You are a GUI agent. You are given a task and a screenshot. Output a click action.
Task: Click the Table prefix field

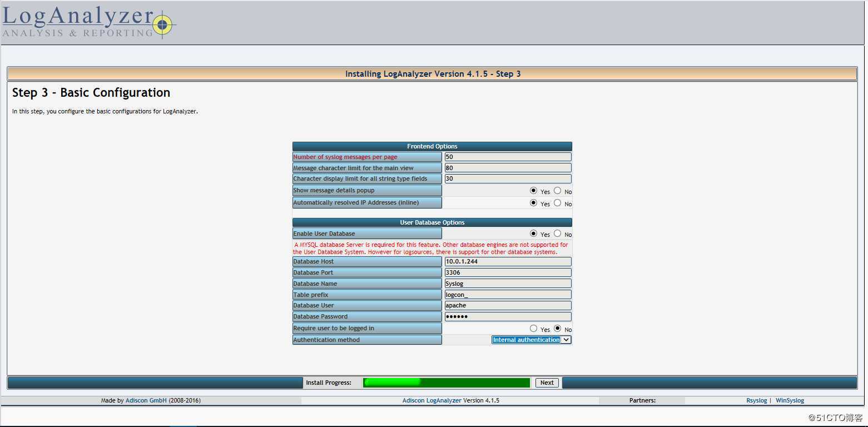tap(508, 295)
